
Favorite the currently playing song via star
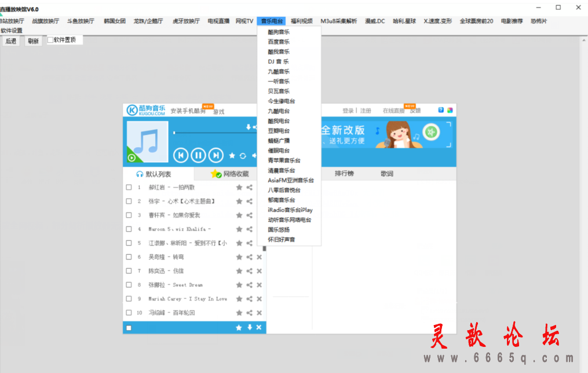[232, 156]
